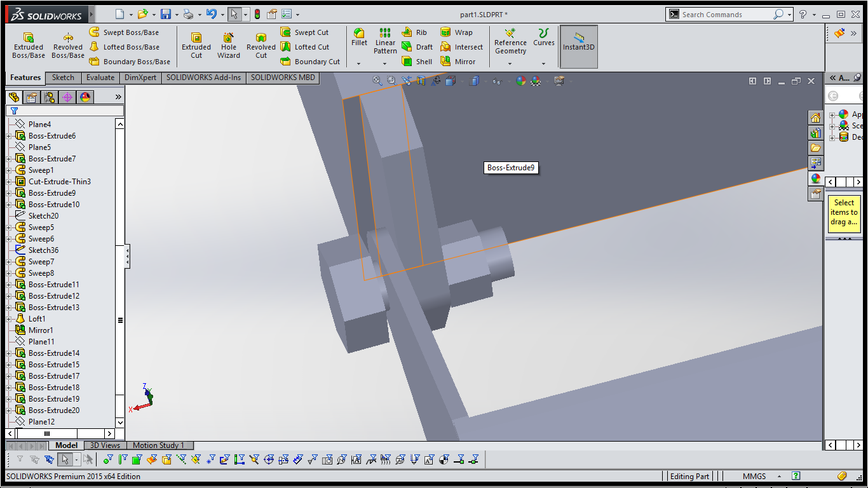Image resolution: width=868 pixels, height=488 pixels.
Task: Switch to the DimXpert tab
Action: tap(140, 78)
